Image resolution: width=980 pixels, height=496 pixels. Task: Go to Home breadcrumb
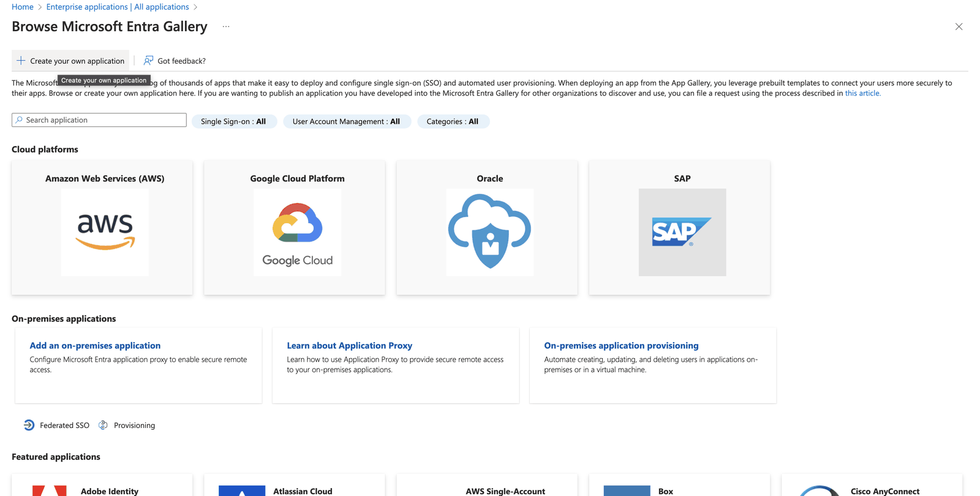pos(23,7)
